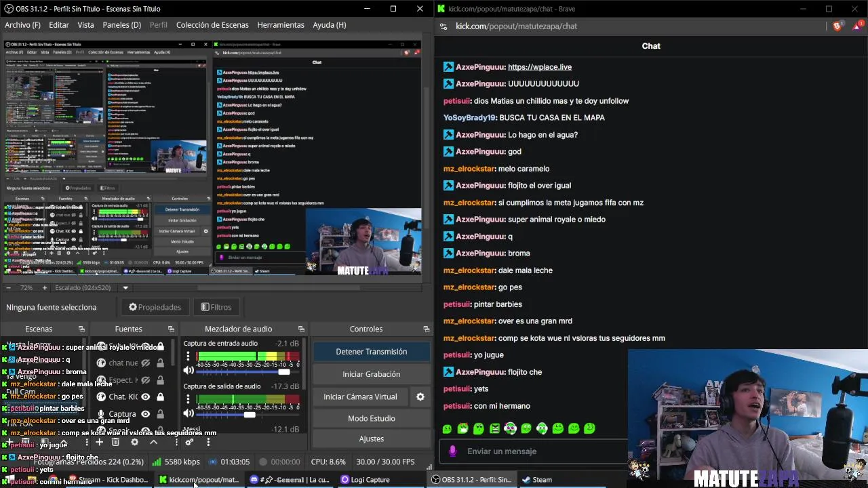
Task: Open the Ayuda (H) menu
Action: (330, 25)
